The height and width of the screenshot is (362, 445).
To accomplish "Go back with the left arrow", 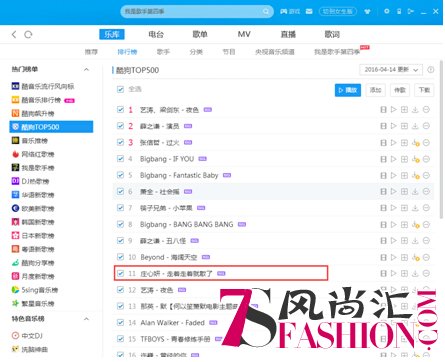I will [14, 34].
